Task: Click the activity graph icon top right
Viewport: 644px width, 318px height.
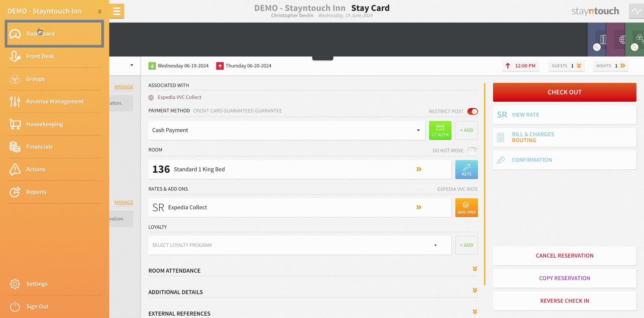Action: (x=636, y=11)
